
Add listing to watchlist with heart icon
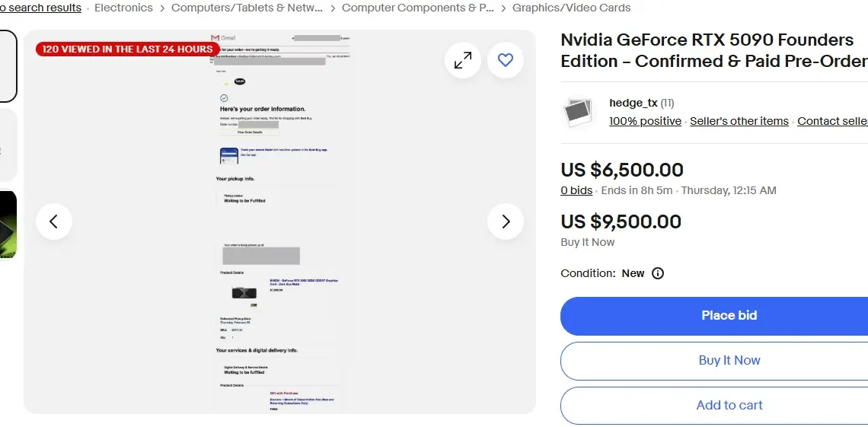[506, 60]
